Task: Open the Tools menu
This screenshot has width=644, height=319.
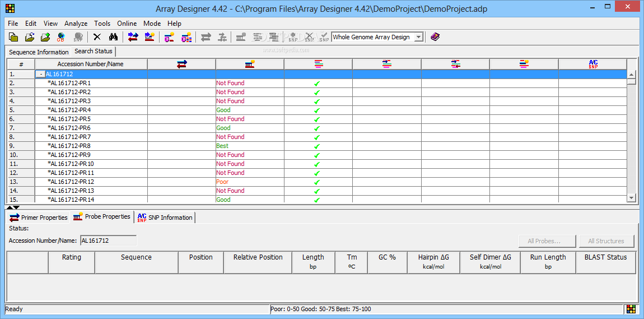Action: (102, 24)
